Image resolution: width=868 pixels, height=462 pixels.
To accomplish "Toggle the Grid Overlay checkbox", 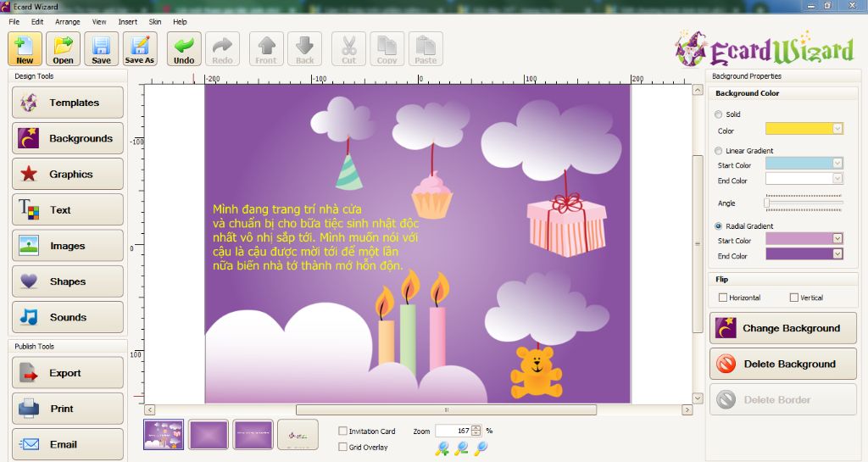I will point(342,447).
